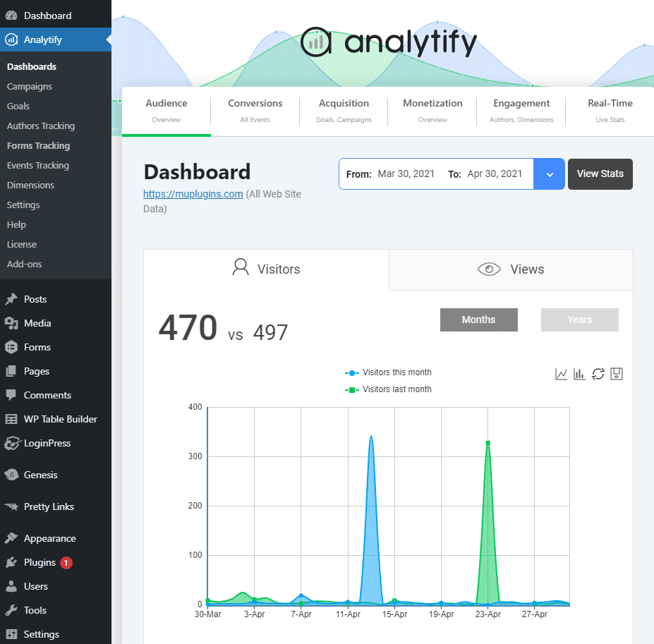Image resolution: width=654 pixels, height=644 pixels.
Task: Click the blue data point at 7-Apr
Action: click(x=301, y=595)
